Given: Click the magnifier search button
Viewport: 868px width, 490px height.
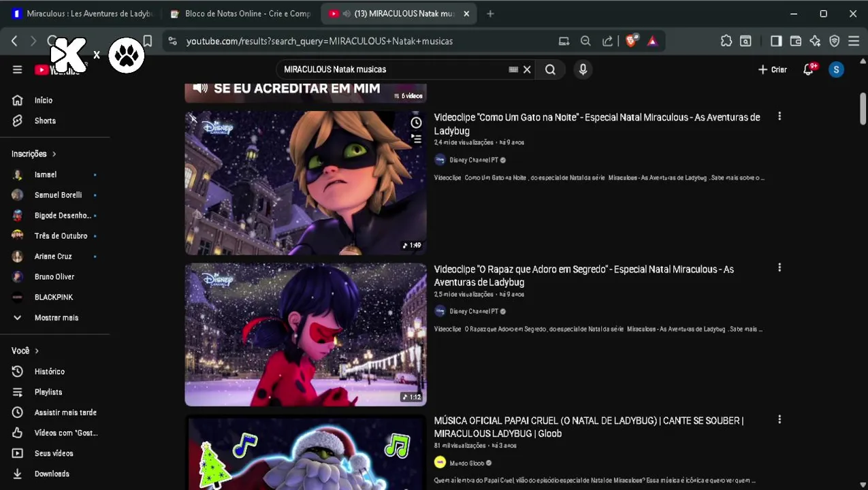Looking at the screenshot, I should (550, 69).
